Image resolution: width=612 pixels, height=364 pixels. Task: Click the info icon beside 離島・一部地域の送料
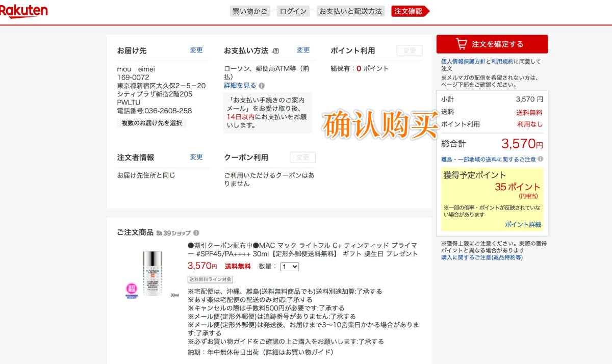[x=540, y=159]
